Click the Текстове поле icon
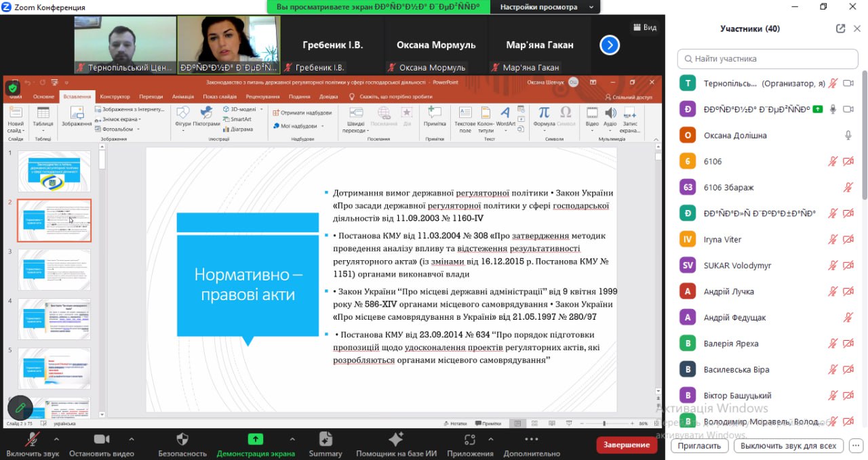 click(465, 114)
